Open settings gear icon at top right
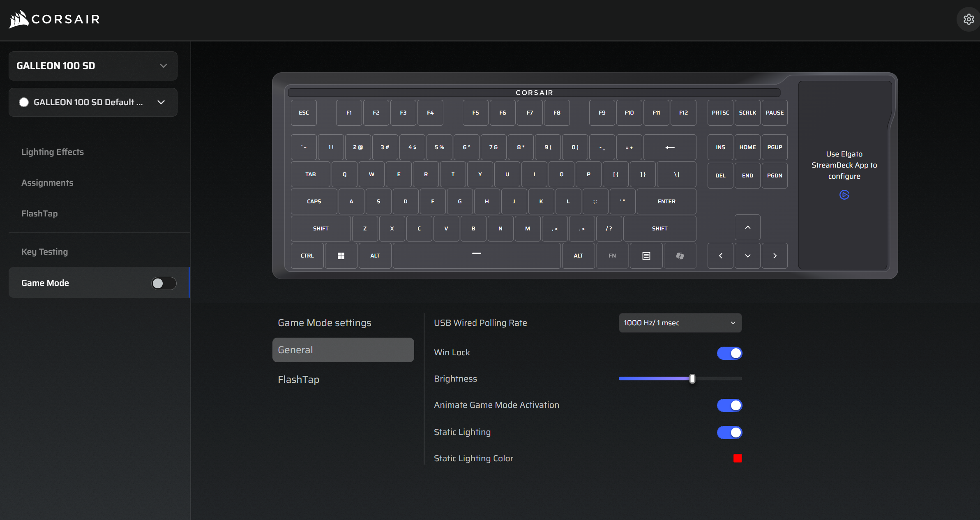980x520 pixels. click(x=968, y=19)
